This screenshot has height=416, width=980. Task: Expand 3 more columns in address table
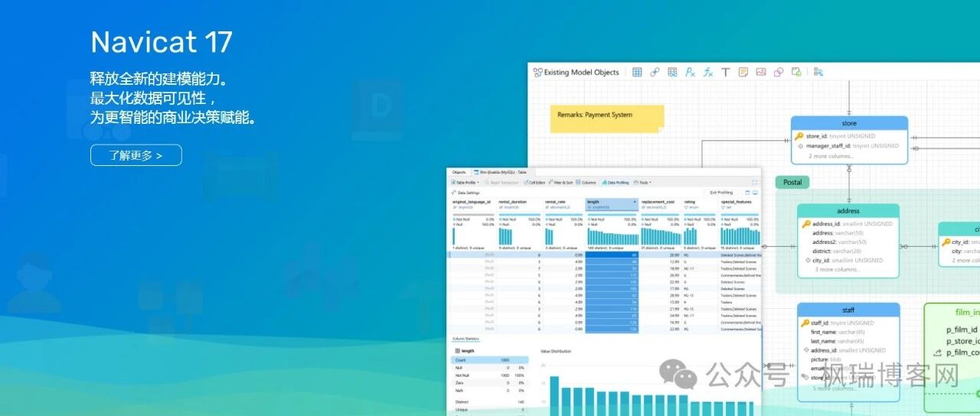(x=837, y=269)
